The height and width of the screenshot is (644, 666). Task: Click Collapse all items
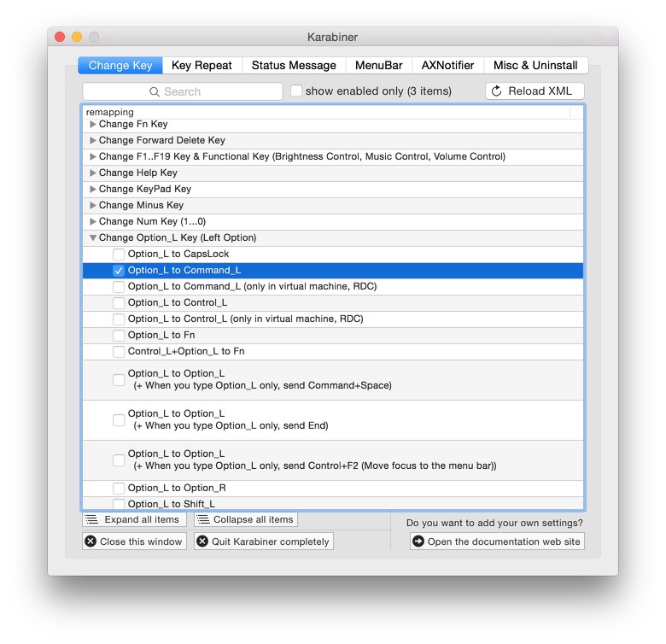pos(246,519)
